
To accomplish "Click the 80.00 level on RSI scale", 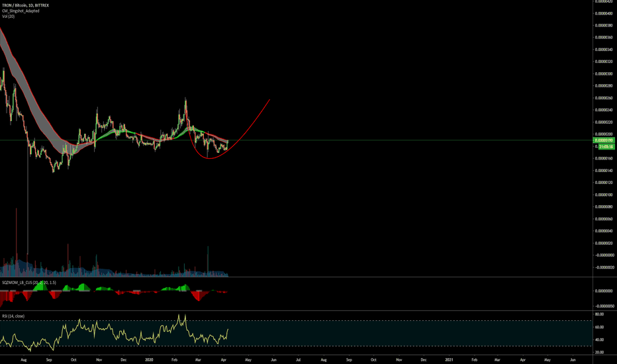I will (599, 314).
